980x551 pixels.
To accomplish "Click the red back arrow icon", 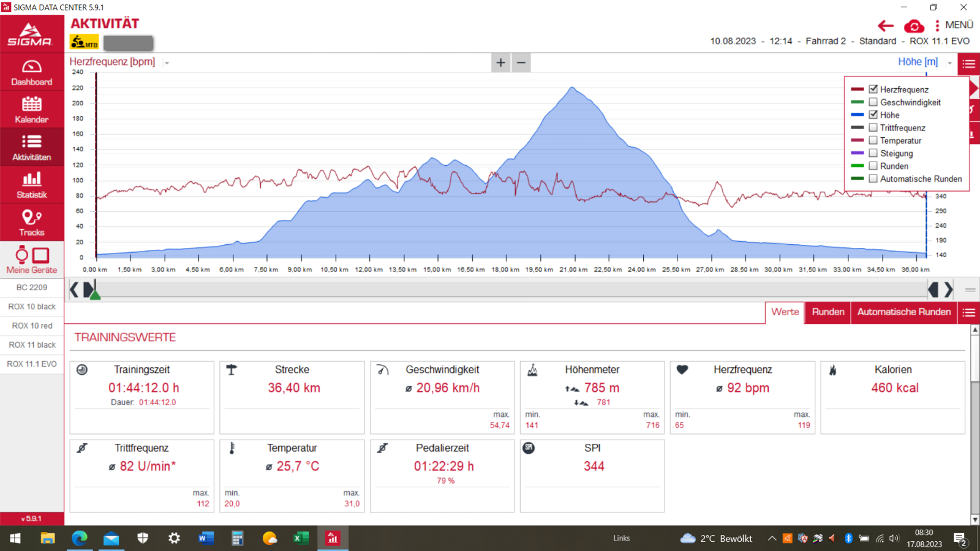I will click(x=885, y=26).
